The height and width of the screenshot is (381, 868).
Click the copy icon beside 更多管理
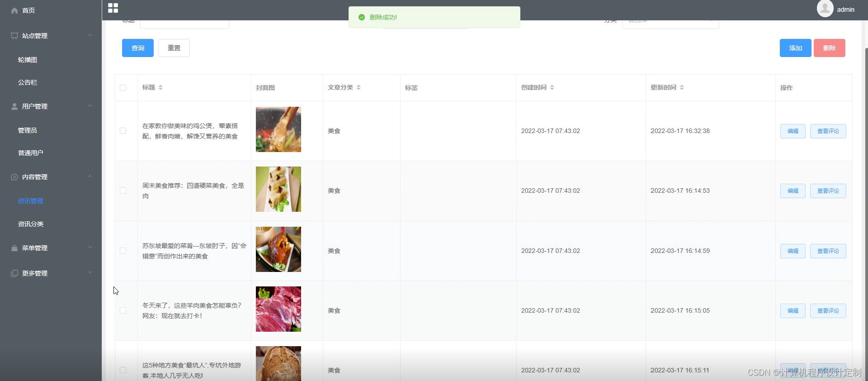pos(14,273)
